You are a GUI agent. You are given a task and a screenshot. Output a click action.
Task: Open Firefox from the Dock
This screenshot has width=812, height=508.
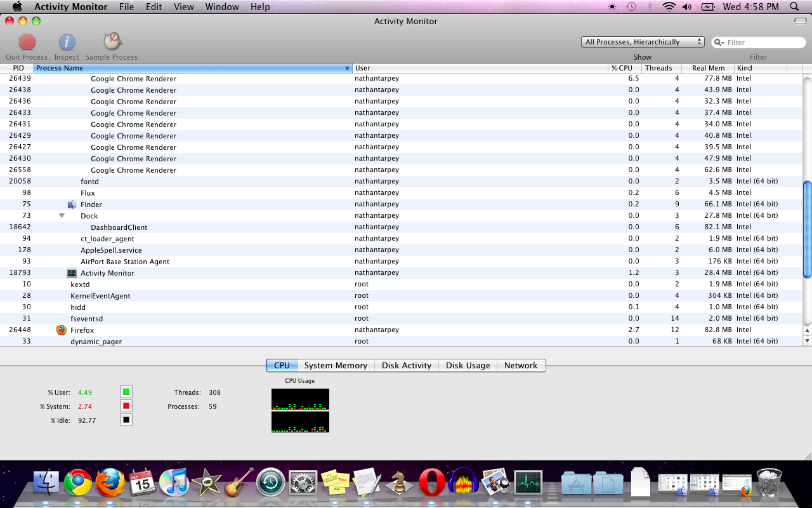(110, 483)
